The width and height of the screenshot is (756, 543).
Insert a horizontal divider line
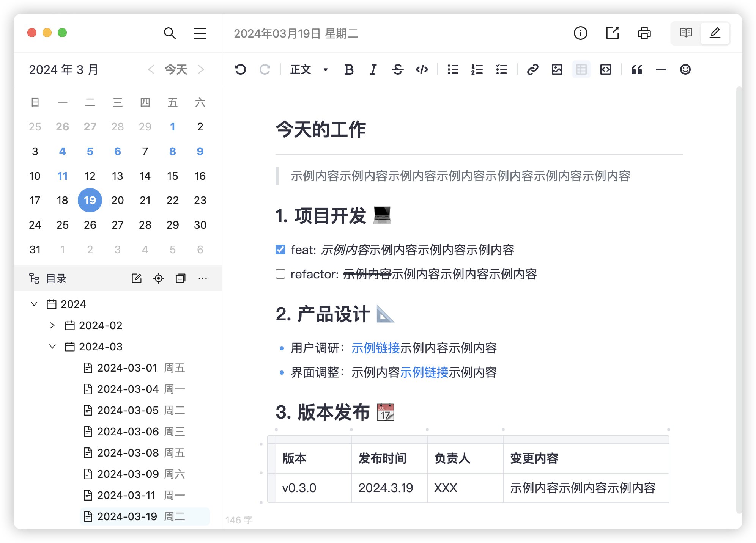tap(661, 69)
